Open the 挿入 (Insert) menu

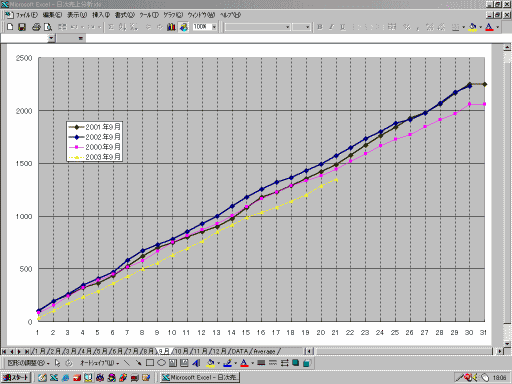[x=101, y=15]
